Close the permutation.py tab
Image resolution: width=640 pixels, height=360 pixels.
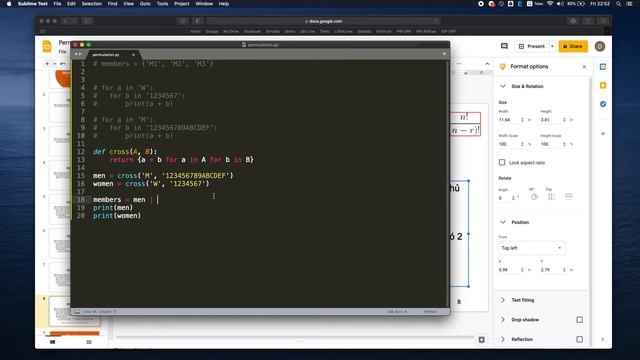pyautogui.click(x=133, y=55)
